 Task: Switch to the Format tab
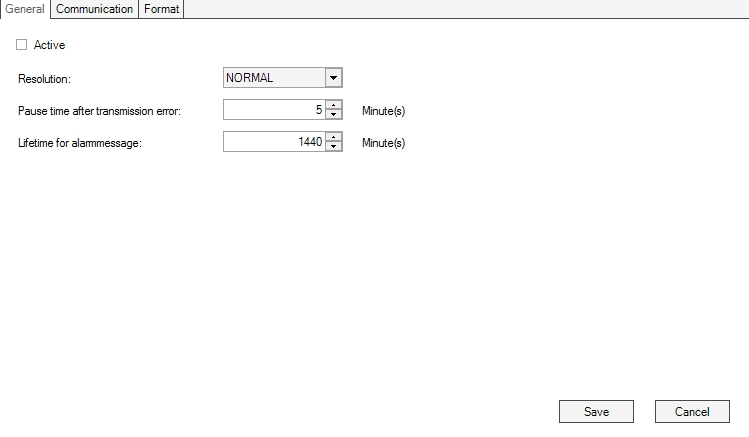coord(161,9)
